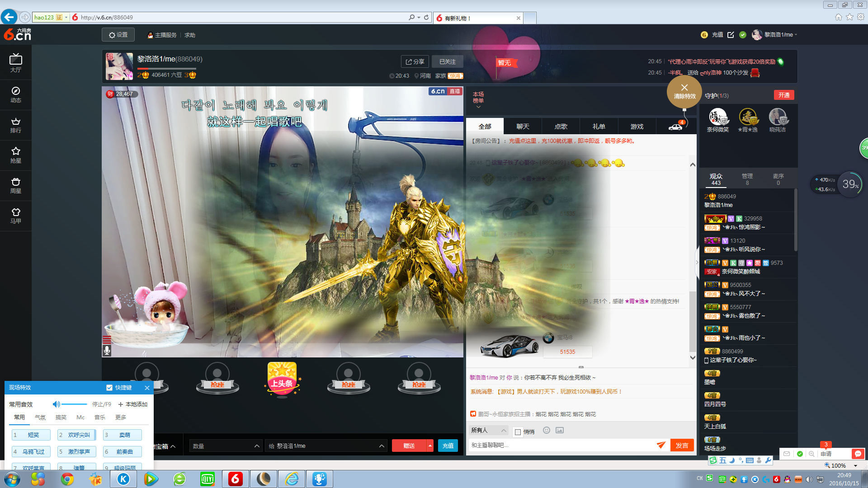Click the browser home icon
This screenshot has width=868, height=488.
click(839, 17)
